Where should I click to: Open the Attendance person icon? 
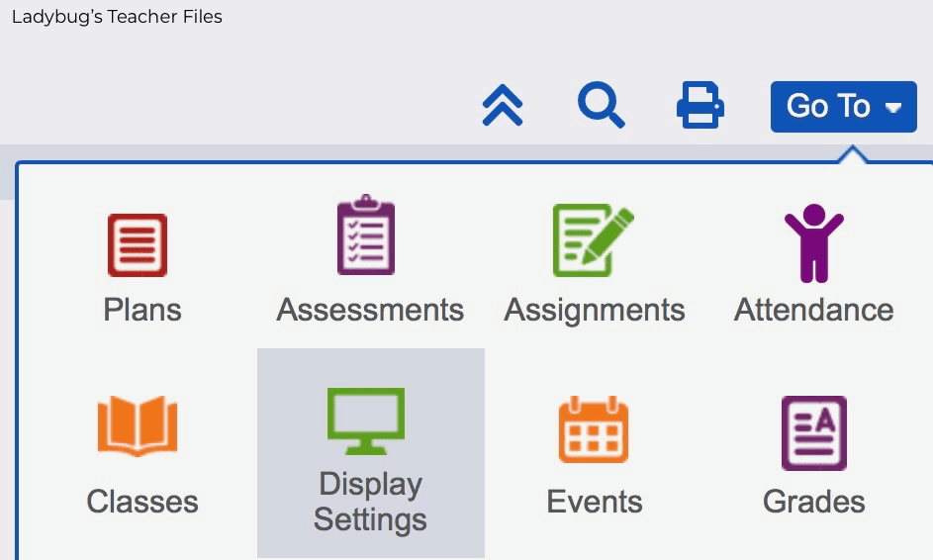[814, 242]
